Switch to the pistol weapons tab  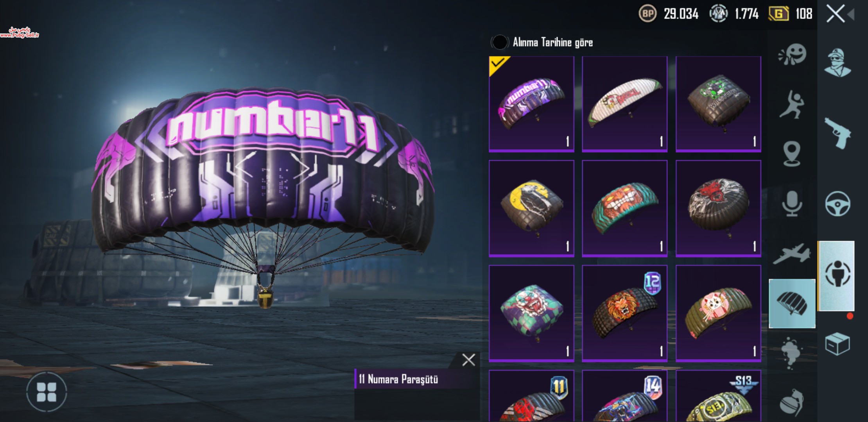(x=838, y=134)
